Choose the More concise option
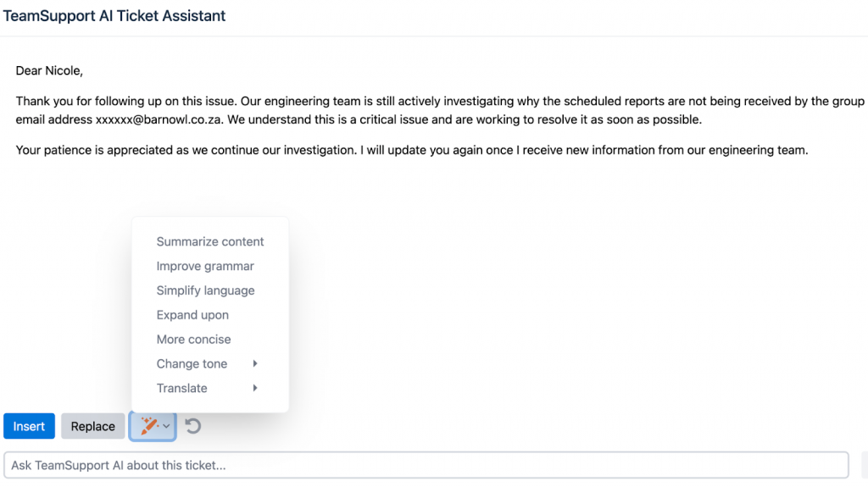This screenshot has width=868, height=487. [x=193, y=340]
